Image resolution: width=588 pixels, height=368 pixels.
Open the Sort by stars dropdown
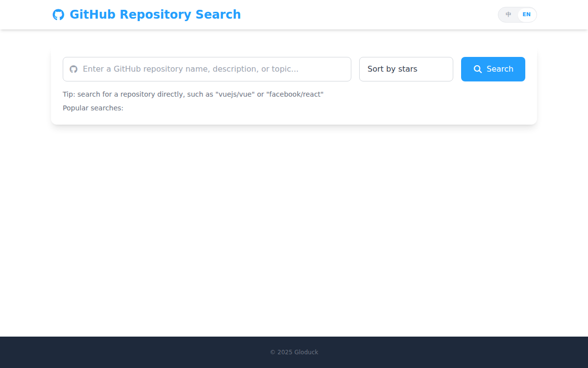pyautogui.click(x=406, y=69)
